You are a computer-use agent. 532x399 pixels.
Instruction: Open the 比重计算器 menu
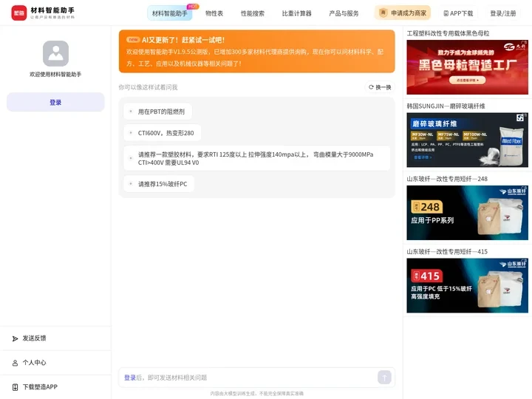click(296, 13)
